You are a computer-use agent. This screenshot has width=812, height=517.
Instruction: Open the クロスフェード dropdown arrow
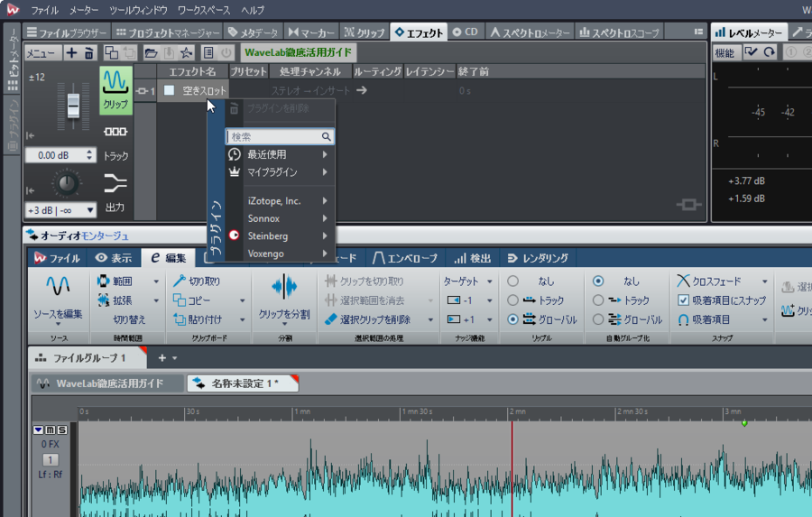point(765,282)
